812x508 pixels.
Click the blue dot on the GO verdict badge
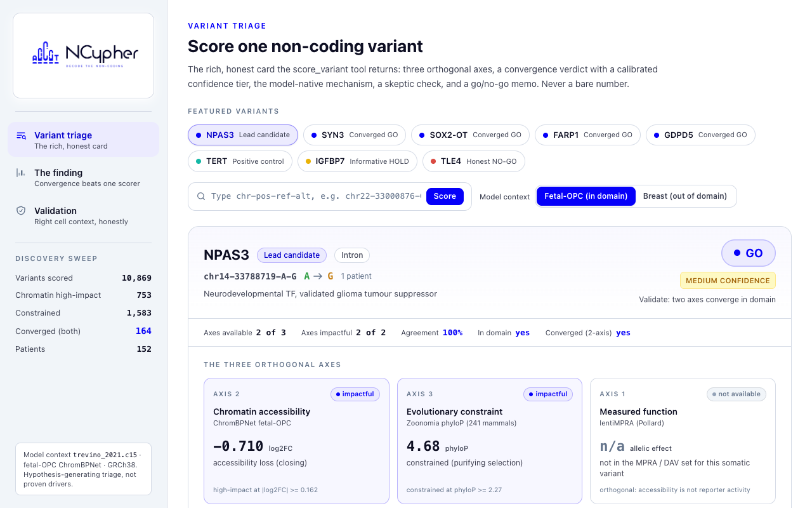click(737, 253)
